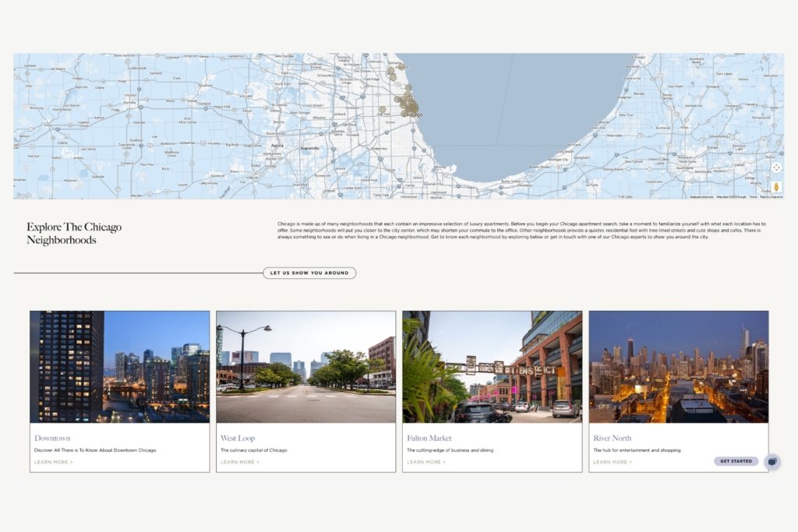Click 'The culinary capital of Chicago' text
The height and width of the screenshot is (532, 798).
click(253, 450)
